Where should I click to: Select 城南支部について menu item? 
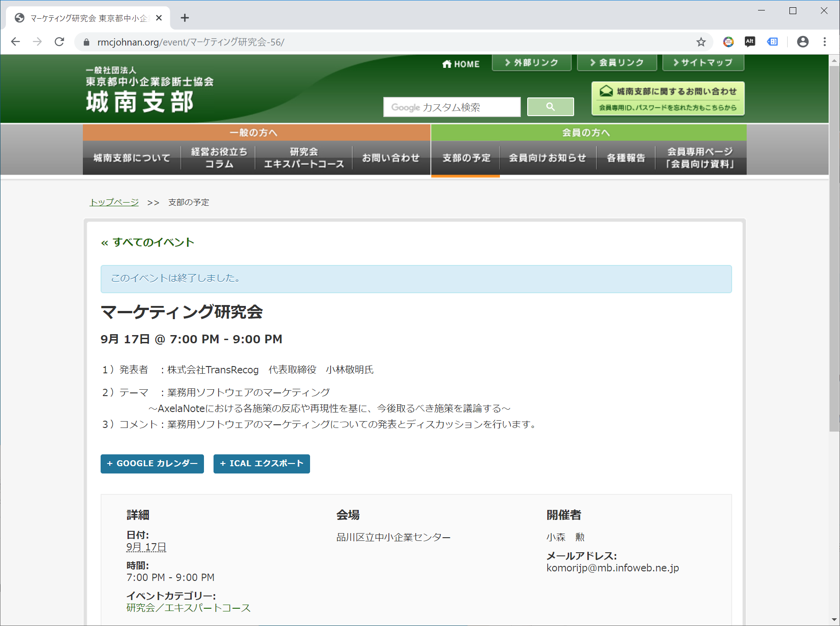click(x=132, y=158)
